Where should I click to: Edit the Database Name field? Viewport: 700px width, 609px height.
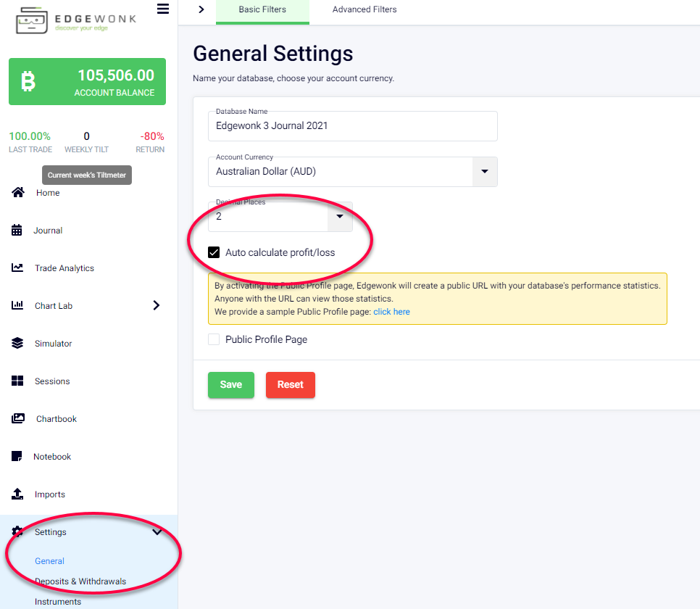click(353, 126)
